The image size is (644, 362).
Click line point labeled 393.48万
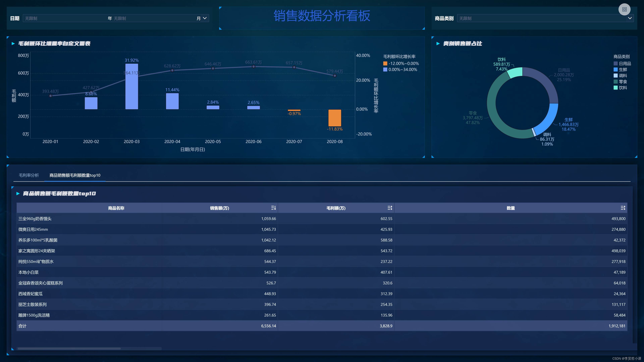tap(50, 96)
